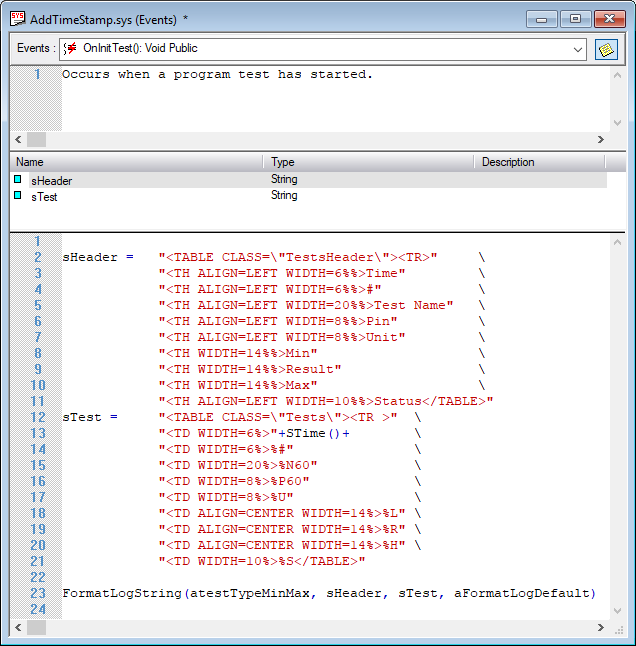Click the FormatLogString call on line 23
The image size is (636, 646).
pyautogui.click(x=329, y=594)
